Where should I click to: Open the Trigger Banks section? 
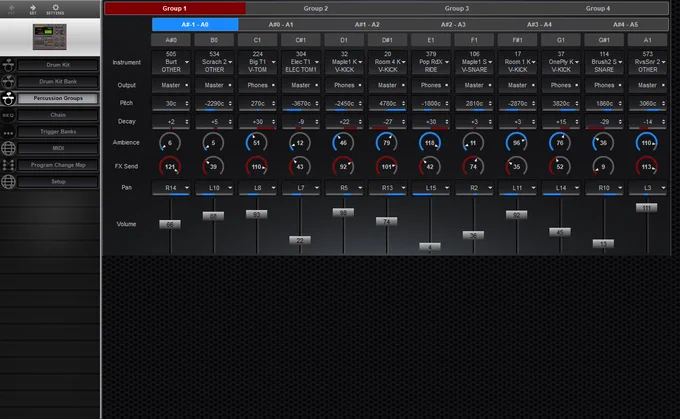(x=58, y=131)
